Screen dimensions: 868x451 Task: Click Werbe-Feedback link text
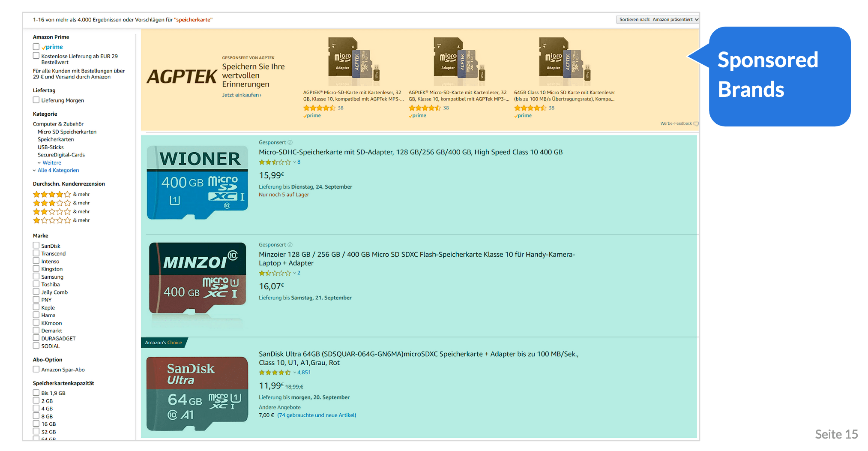[x=676, y=123]
